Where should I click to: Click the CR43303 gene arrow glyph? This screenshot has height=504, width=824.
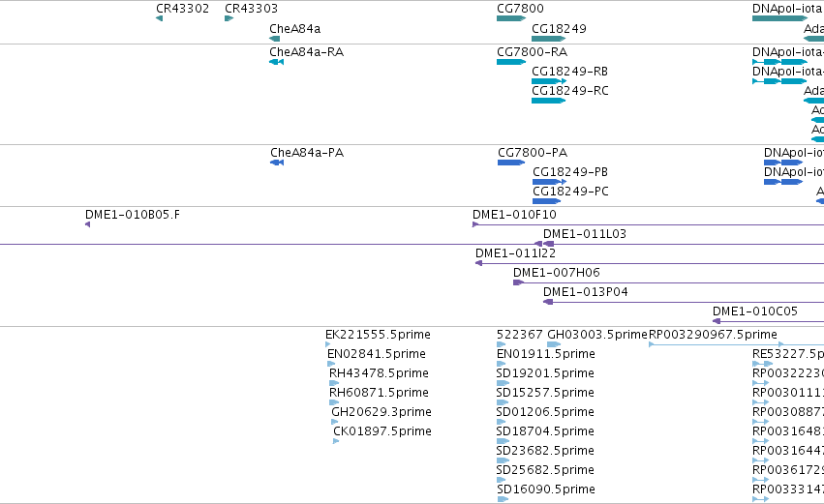229,18
